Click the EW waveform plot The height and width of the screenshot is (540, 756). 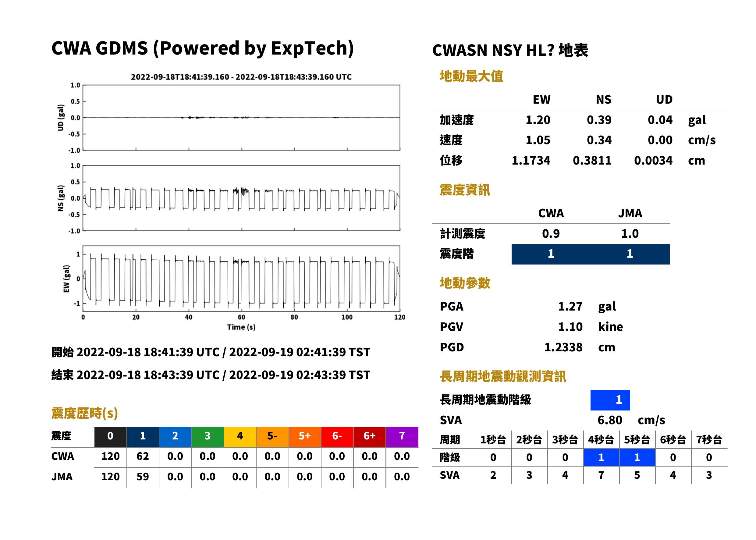241,278
